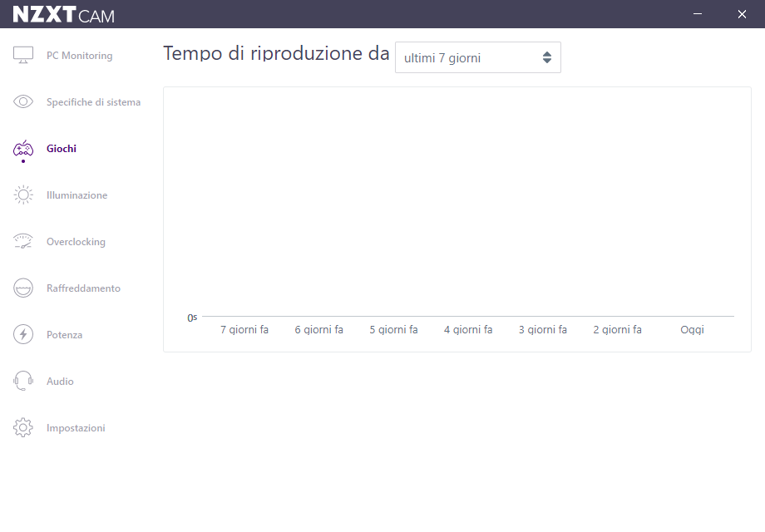The width and height of the screenshot is (765, 532).
Task: Click the PC Monitoring monitor icon
Action: pyautogui.click(x=23, y=56)
